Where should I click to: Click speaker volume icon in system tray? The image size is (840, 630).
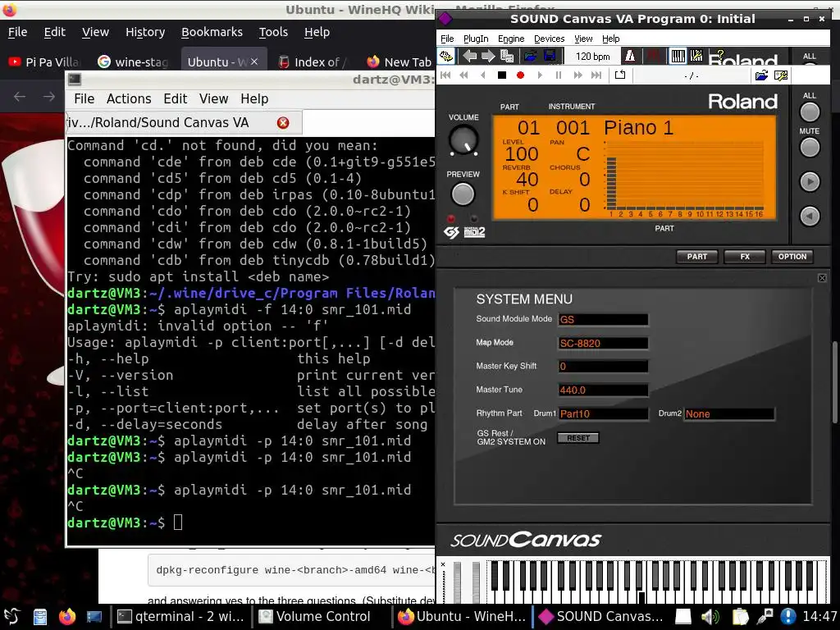(710, 617)
